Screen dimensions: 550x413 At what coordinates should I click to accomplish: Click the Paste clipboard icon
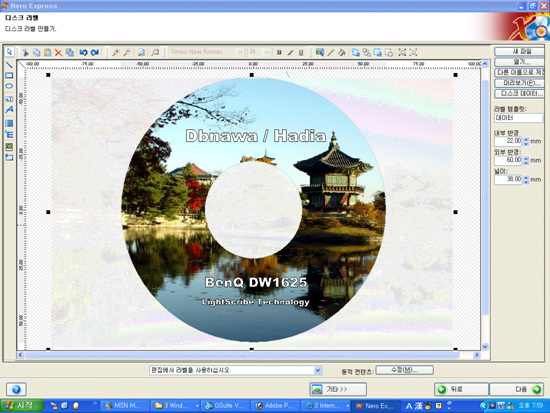coord(48,53)
